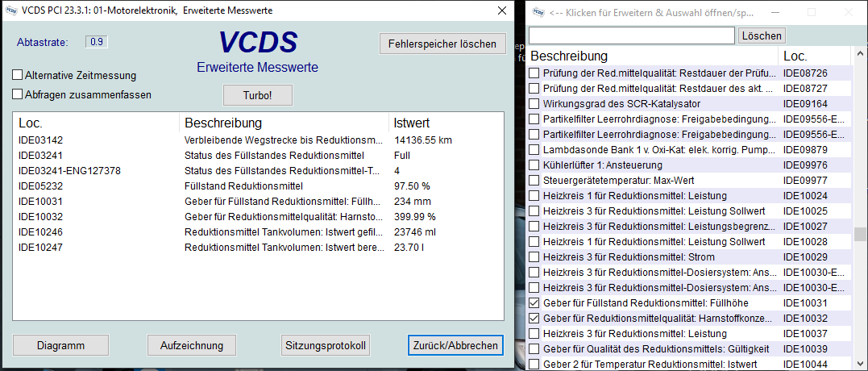
Task: Start Aufzeichnung logging
Action: click(x=192, y=345)
